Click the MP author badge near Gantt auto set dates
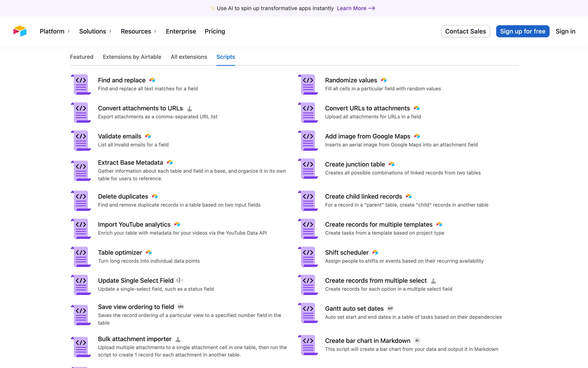 click(x=390, y=309)
